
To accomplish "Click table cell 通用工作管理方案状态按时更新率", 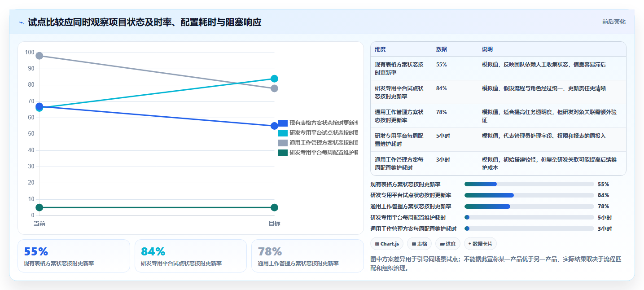I will 399,116.
